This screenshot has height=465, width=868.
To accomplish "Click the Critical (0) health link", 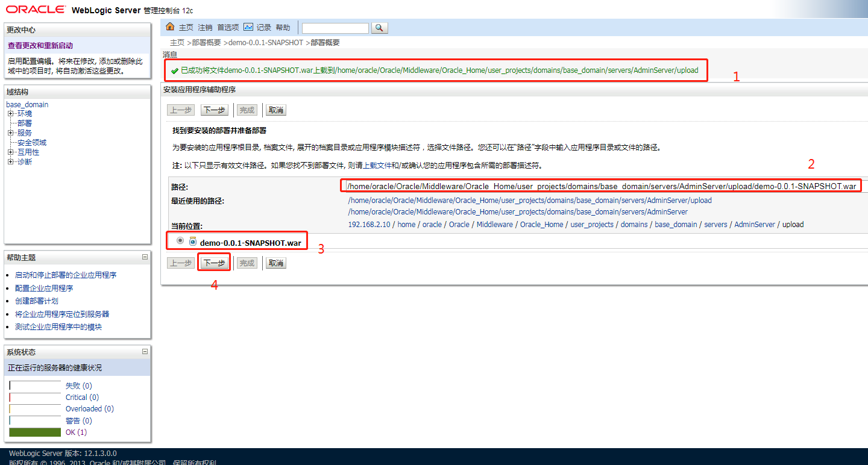I will pos(83,398).
